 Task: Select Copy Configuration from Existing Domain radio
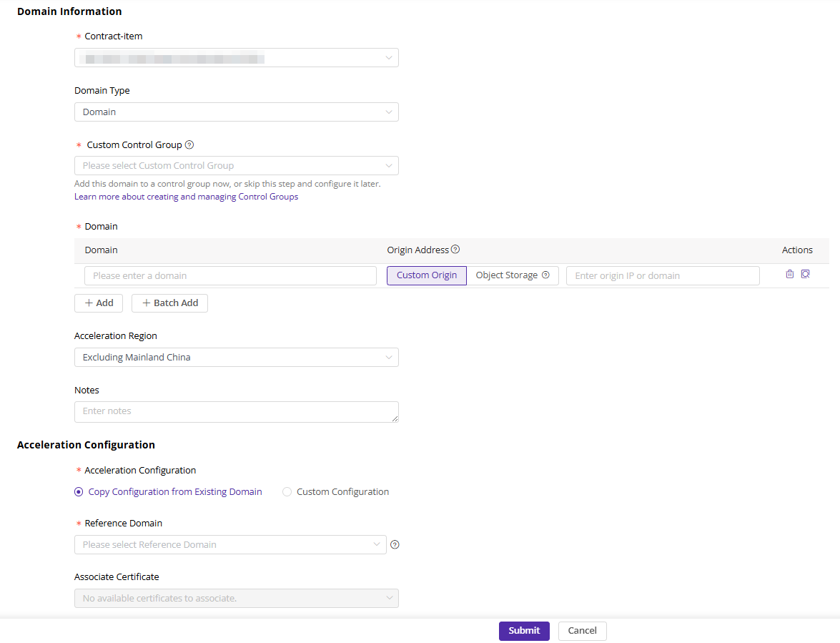tap(79, 492)
